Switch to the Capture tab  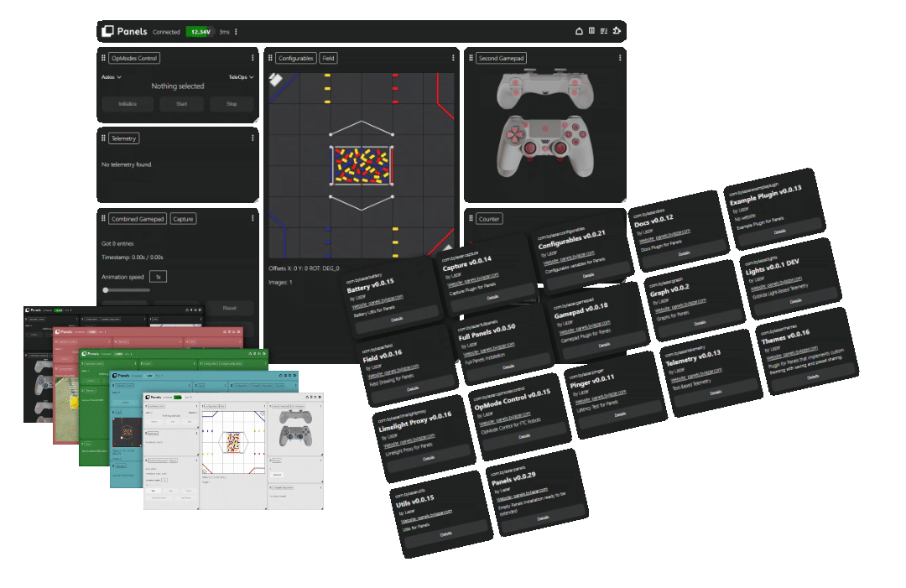pos(183,218)
